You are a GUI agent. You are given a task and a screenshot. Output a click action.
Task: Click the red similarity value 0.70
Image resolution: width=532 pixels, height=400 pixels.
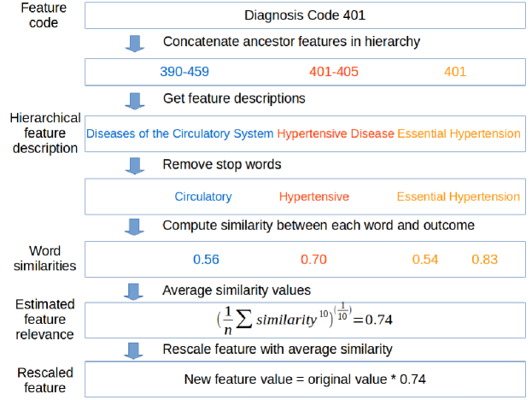coord(313,259)
